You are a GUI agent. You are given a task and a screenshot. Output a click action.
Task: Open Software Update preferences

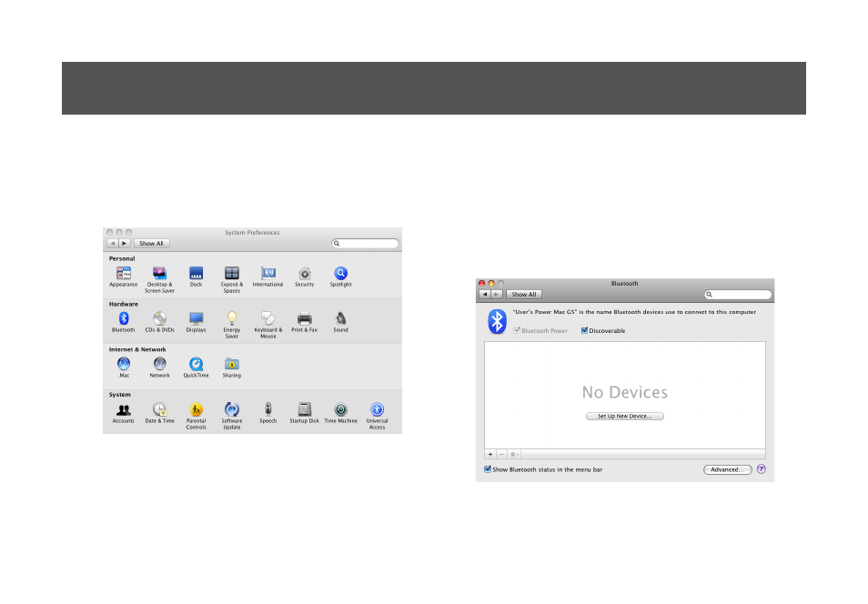pos(231,416)
